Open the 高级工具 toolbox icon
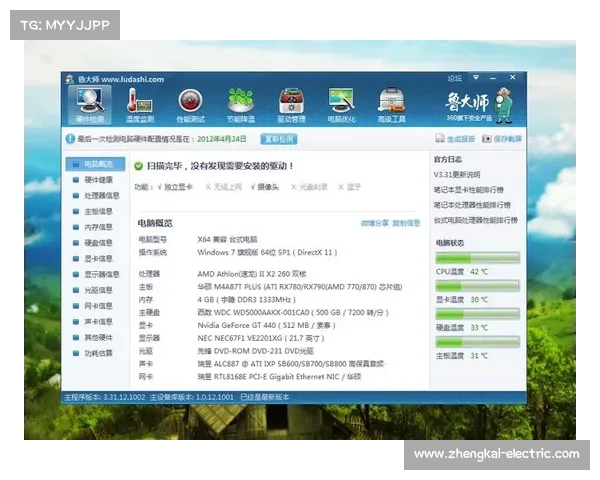Screen dimensions: 600x480 coord(391,105)
